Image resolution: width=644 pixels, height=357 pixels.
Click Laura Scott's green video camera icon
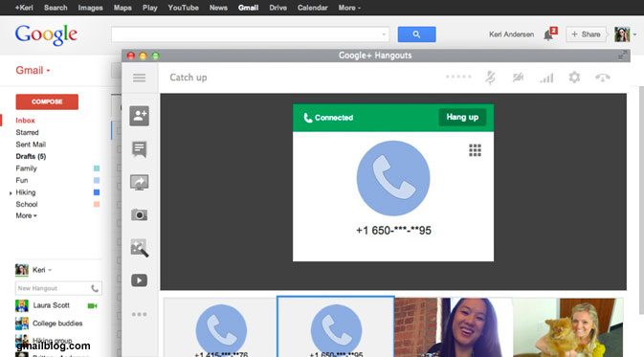[x=93, y=305]
